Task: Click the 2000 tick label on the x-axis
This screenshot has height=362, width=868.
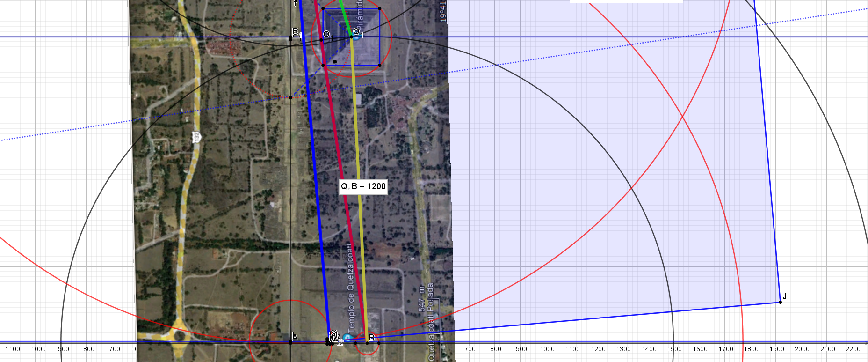Action: pyautogui.click(x=802, y=349)
